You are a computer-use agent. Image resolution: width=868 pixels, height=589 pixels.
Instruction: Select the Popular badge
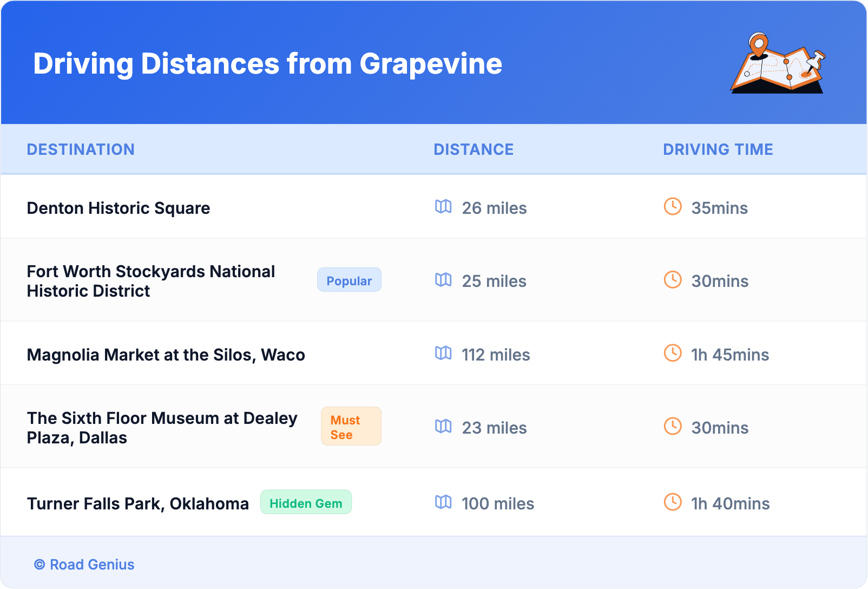pos(349,280)
